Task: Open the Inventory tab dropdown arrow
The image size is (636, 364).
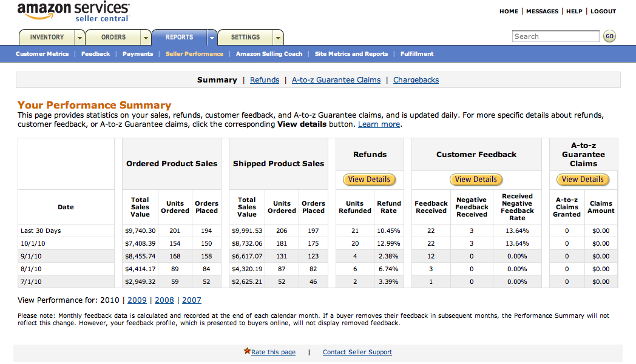Action: [80, 38]
